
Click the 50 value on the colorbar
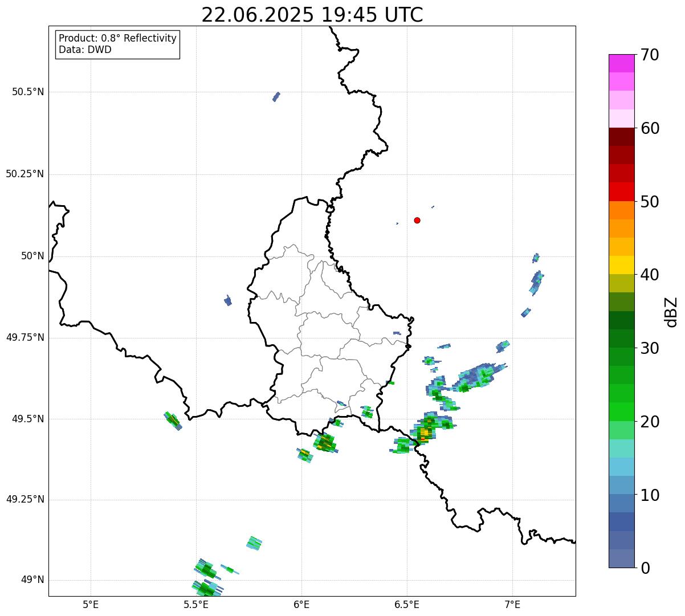pos(650,202)
